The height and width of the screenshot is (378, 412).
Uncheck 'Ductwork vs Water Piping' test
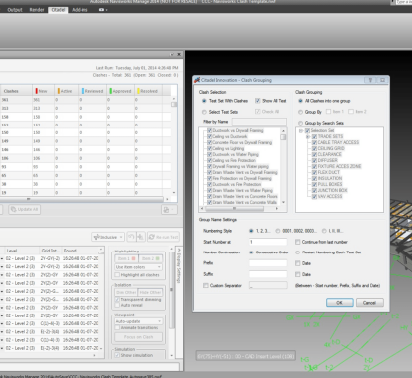[209, 154]
